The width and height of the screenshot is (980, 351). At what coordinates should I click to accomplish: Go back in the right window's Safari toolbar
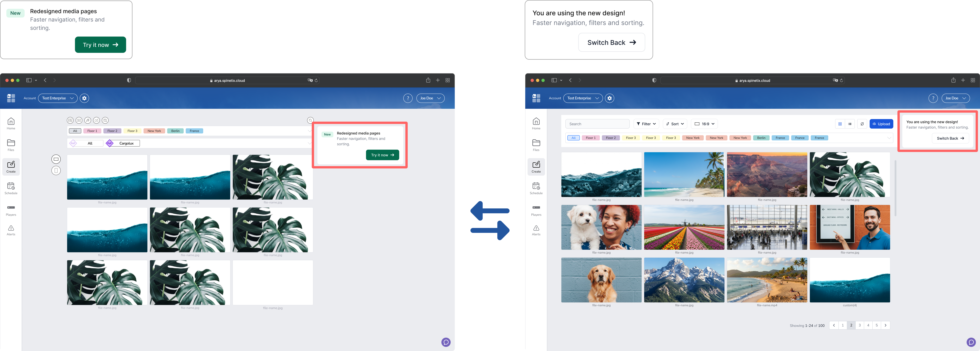click(570, 80)
